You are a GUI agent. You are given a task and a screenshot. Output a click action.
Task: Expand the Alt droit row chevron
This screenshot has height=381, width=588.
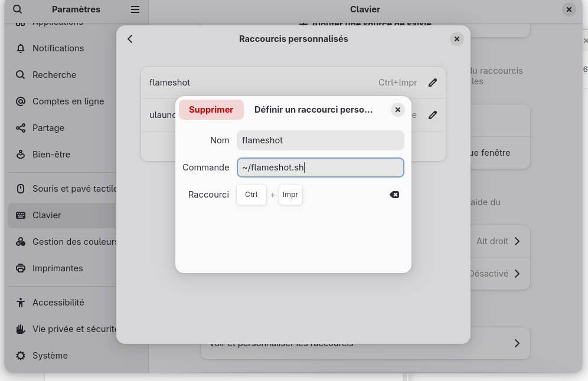tap(517, 241)
